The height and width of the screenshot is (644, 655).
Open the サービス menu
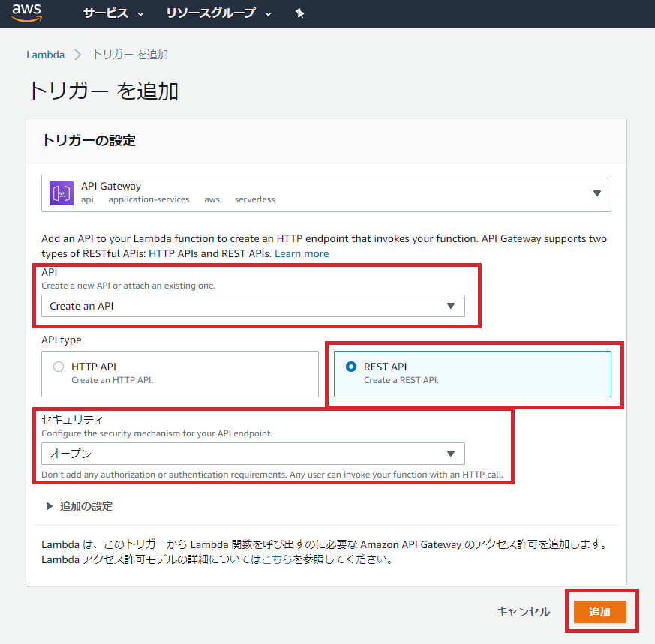108,13
